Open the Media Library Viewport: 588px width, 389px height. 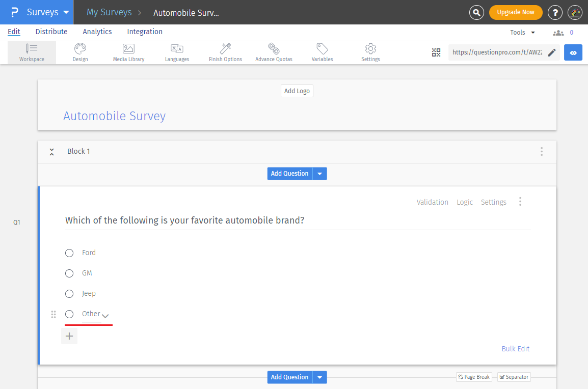click(x=128, y=52)
